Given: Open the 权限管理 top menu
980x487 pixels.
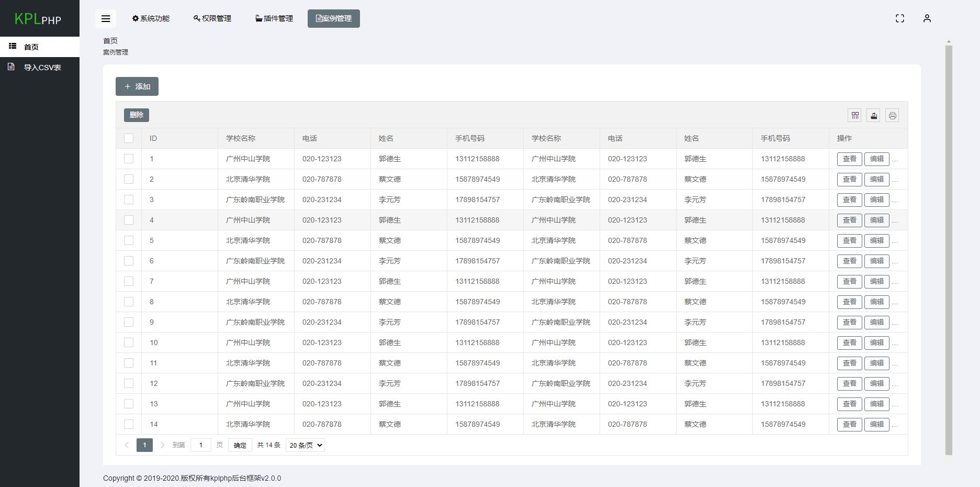Looking at the screenshot, I should pyautogui.click(x=212, y=18).
